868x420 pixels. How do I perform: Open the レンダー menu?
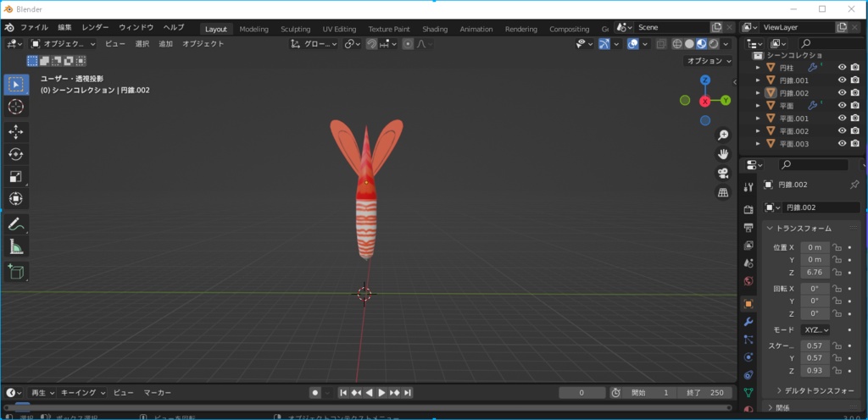point(95,27)
